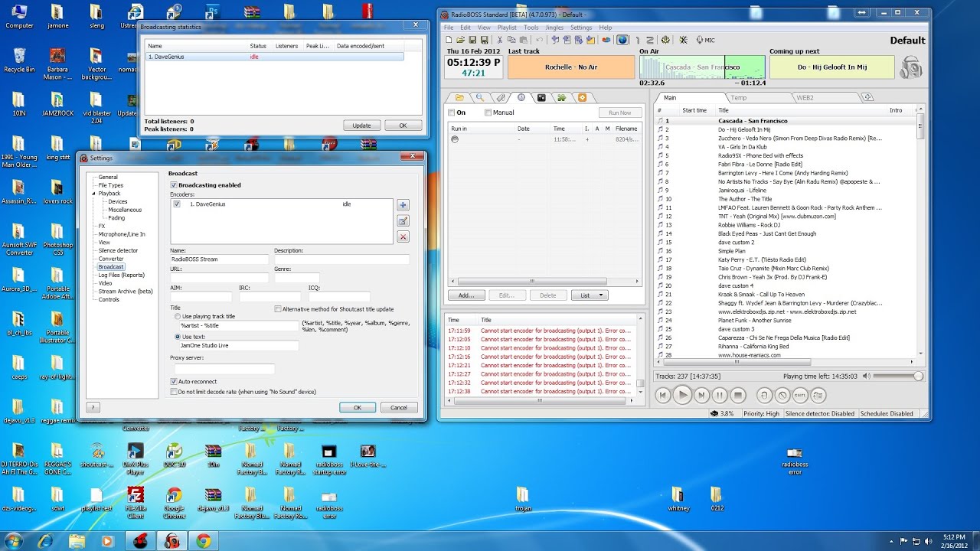Click the On Air track progress waveform
This screenshot has height=551, width=980.
tap(702, 67)
